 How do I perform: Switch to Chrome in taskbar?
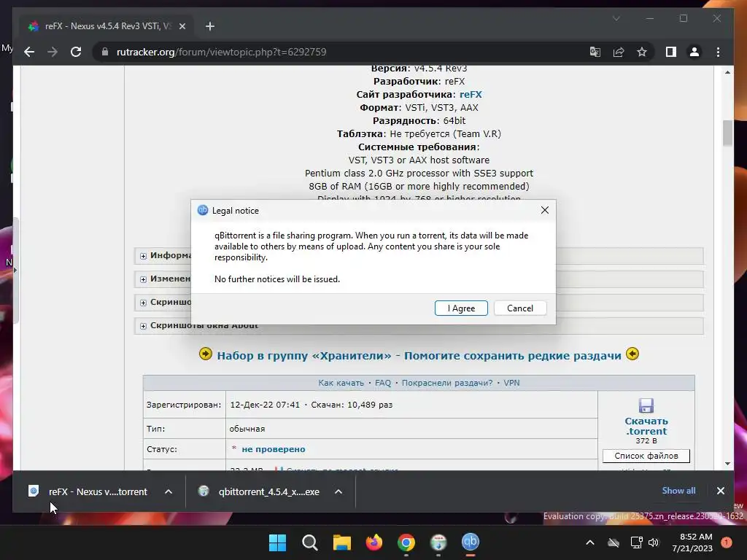pos(406,542)
